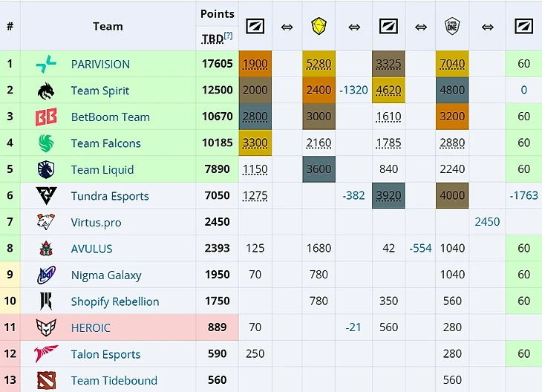Open the PARIVISION team page
Image resolution: width=542 pixels, height=392 pixels.
tap(100, 65)
